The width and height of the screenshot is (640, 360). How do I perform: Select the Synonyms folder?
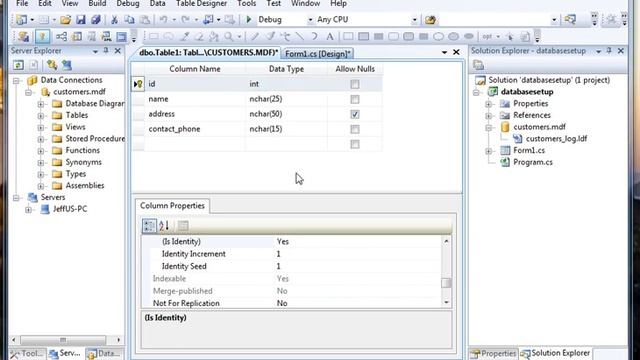[x=83, y=162]
